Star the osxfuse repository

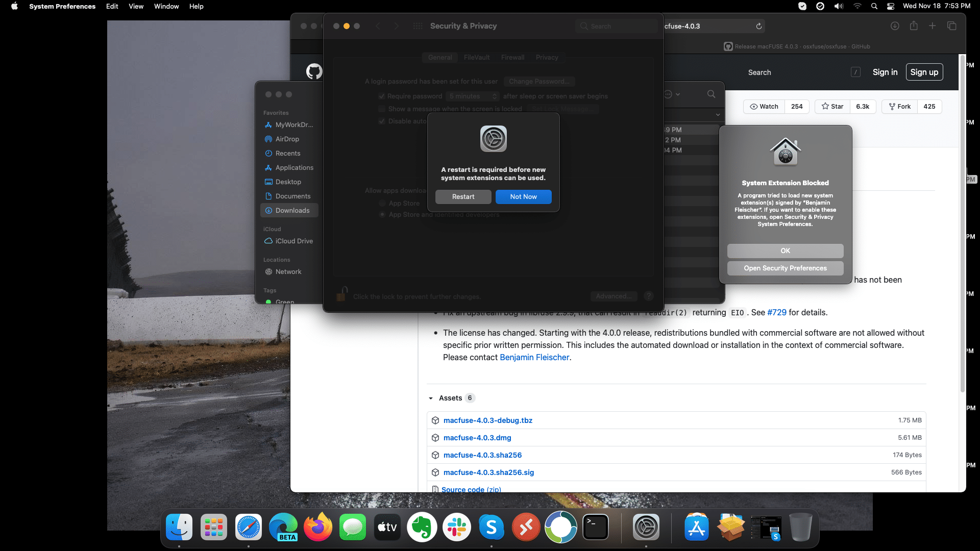(832, 107)
